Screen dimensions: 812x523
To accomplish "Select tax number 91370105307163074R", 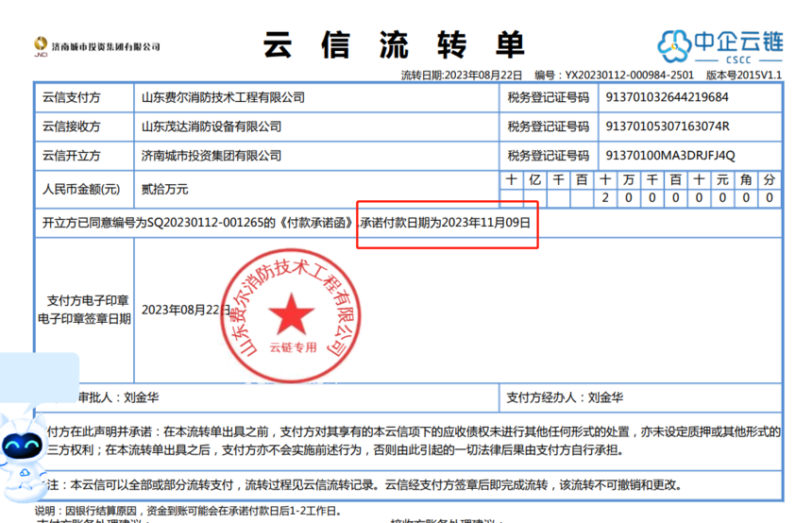I will pos(668,127).
